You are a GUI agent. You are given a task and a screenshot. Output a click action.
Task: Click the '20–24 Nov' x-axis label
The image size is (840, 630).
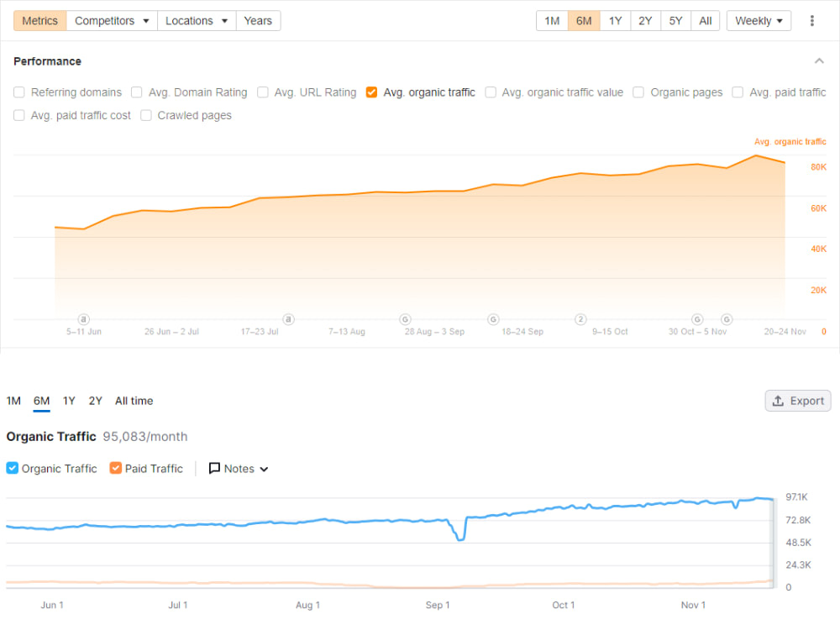785,332
